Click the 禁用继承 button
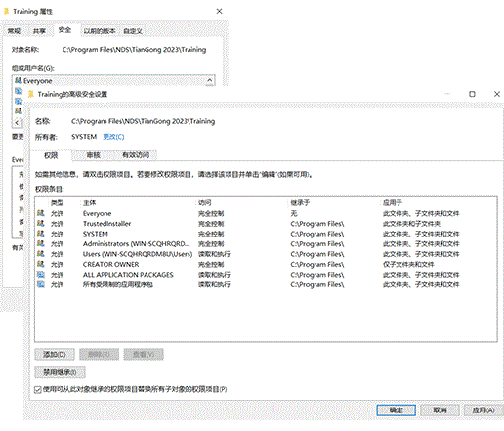The width and height of the screenshot is (504, 431). (60, 372)
